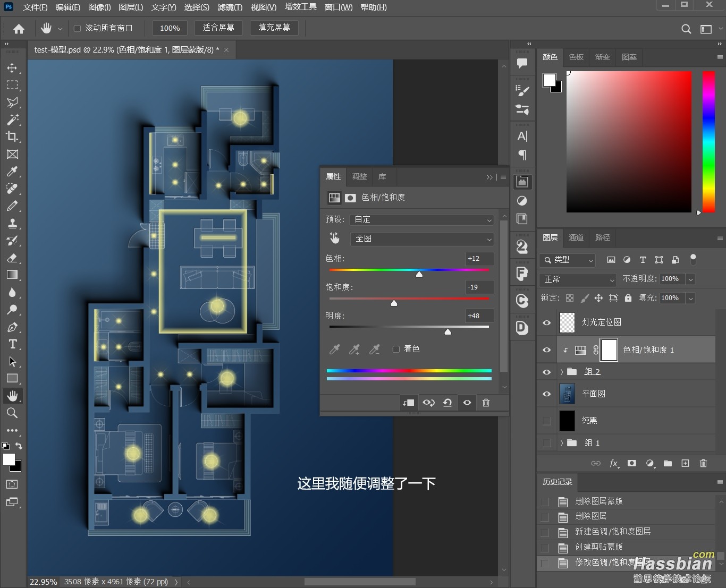Select the Healing Brush tool
Screen dimensions: 726x588
[12, 189]
